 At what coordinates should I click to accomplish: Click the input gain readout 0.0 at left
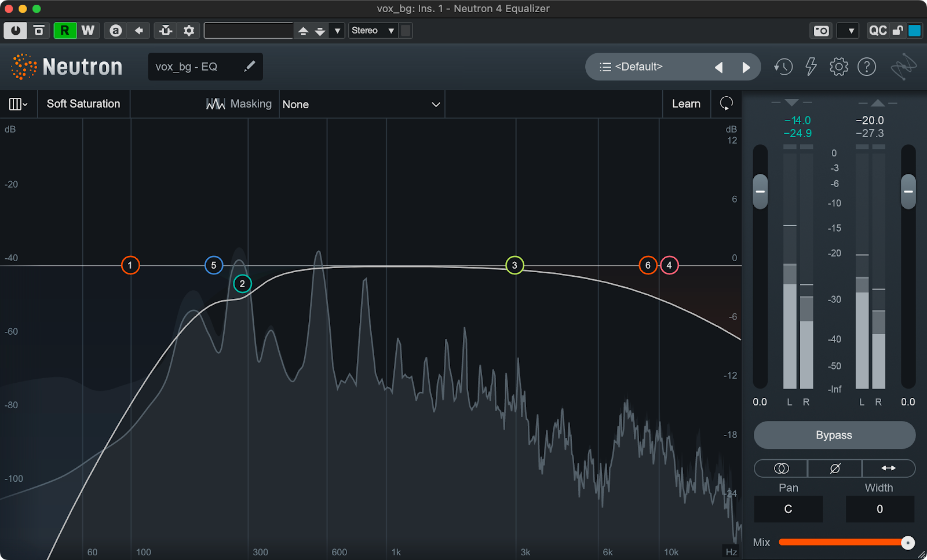tap(760, 402)
